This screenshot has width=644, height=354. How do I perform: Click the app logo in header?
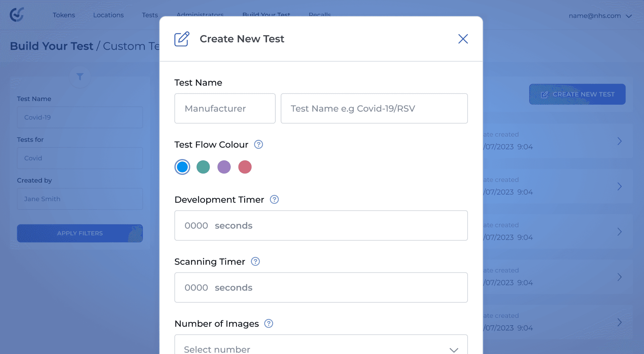coord(17,15)
